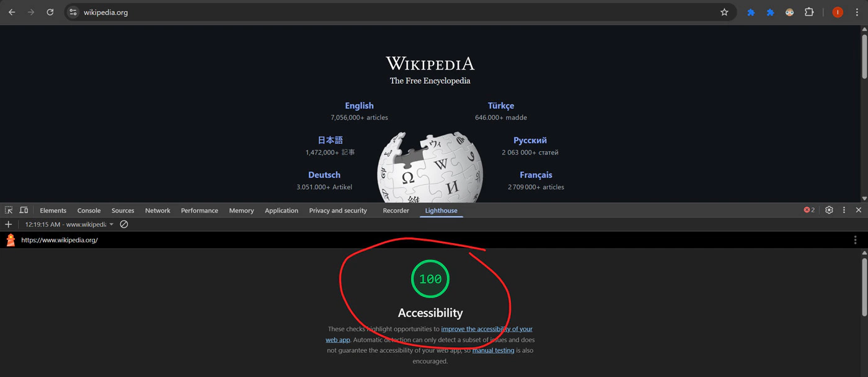Select the Lighthouse tab
The width and height of the screenshot is (868, 377).
coord(441,211)
